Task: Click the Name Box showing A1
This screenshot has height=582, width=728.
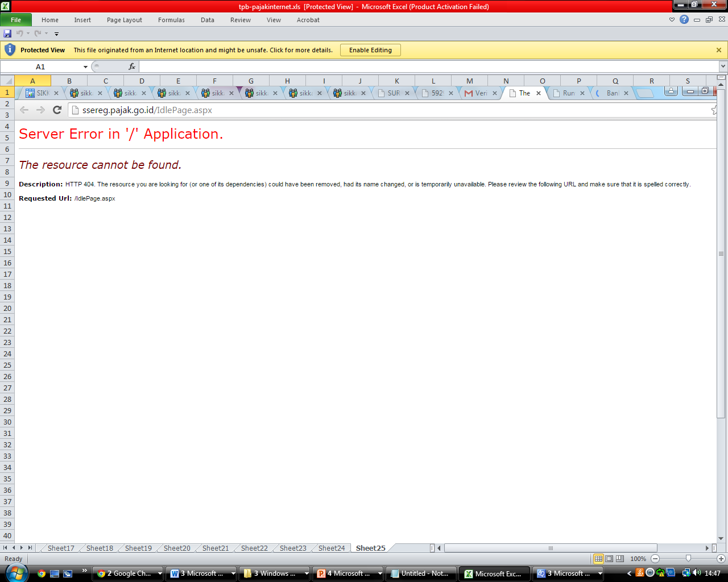Action: [x=41, y=66]
